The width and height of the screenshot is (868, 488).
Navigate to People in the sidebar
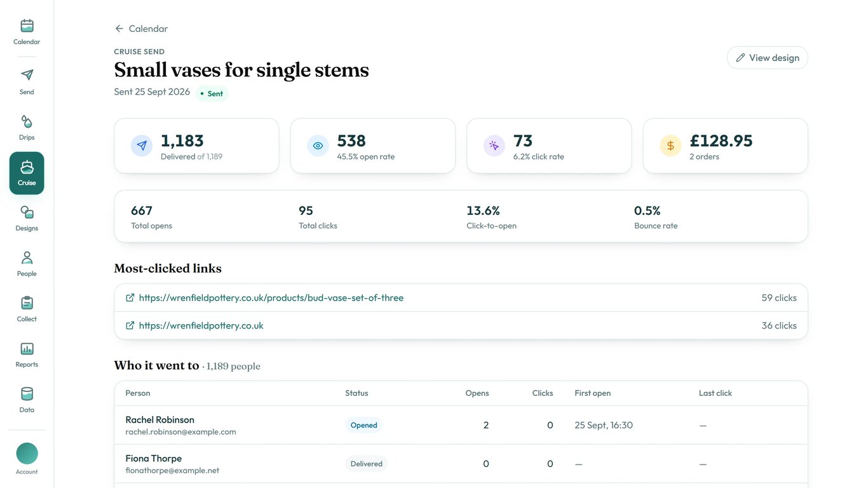click(27, 264)
